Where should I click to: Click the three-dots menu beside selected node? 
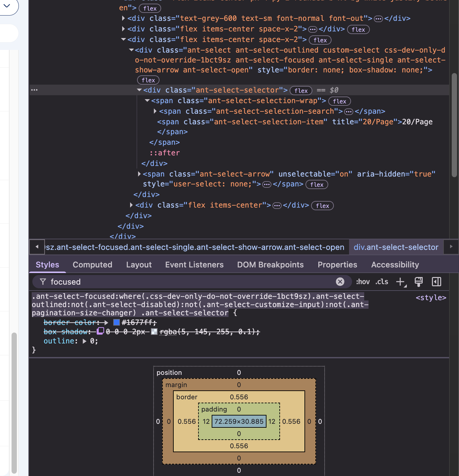(34, 90)
